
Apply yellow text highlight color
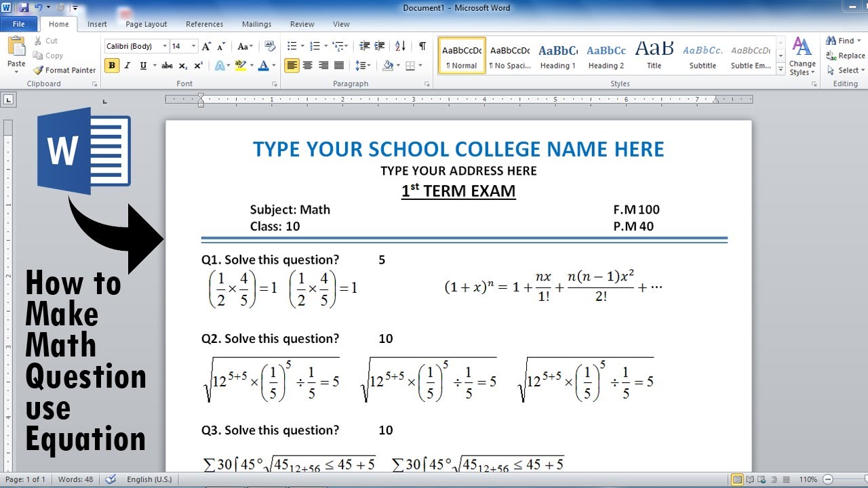click(239, 66)
